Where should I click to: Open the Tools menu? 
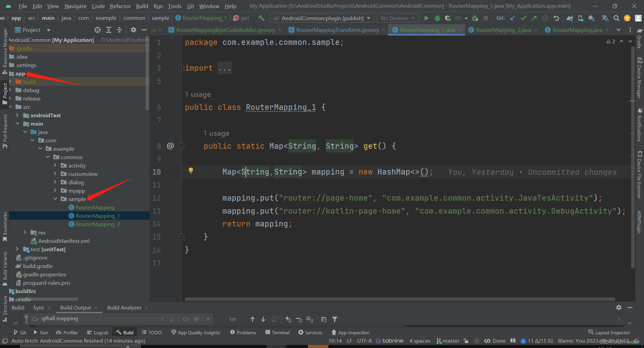pyautogui.click(x=174, y=6)
